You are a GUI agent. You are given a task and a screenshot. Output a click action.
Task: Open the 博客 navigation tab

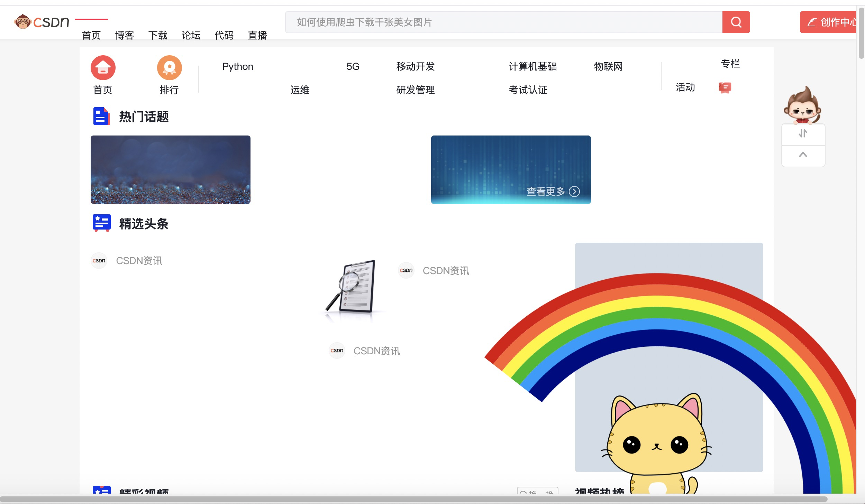point(125,35)
